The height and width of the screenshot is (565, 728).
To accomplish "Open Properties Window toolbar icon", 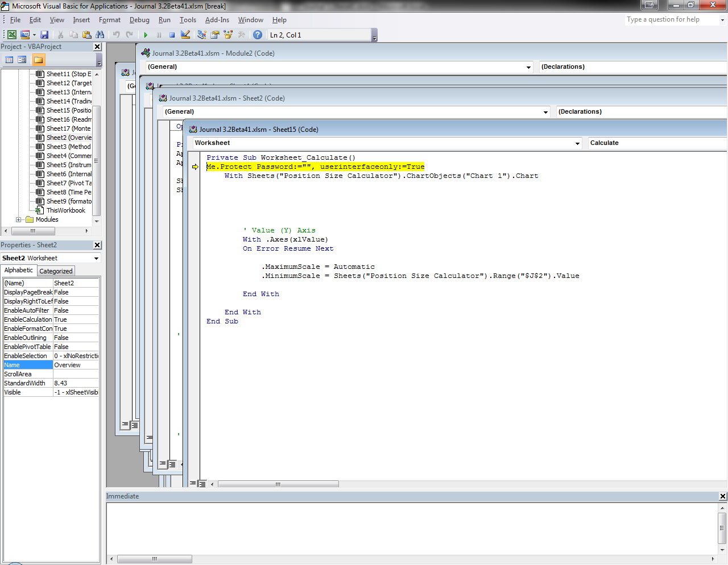I will [214, 35].
